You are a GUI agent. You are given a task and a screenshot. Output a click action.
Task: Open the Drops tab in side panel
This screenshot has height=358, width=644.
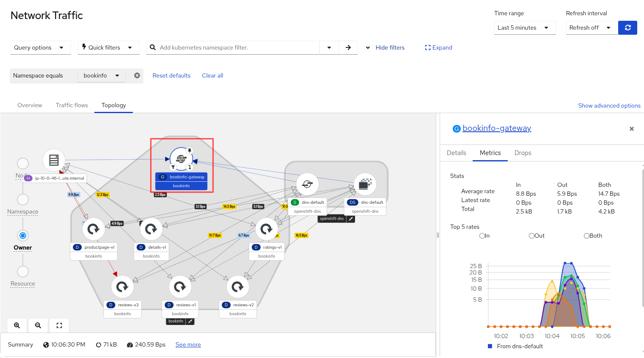pyautogui.click(x=523, y=153)
